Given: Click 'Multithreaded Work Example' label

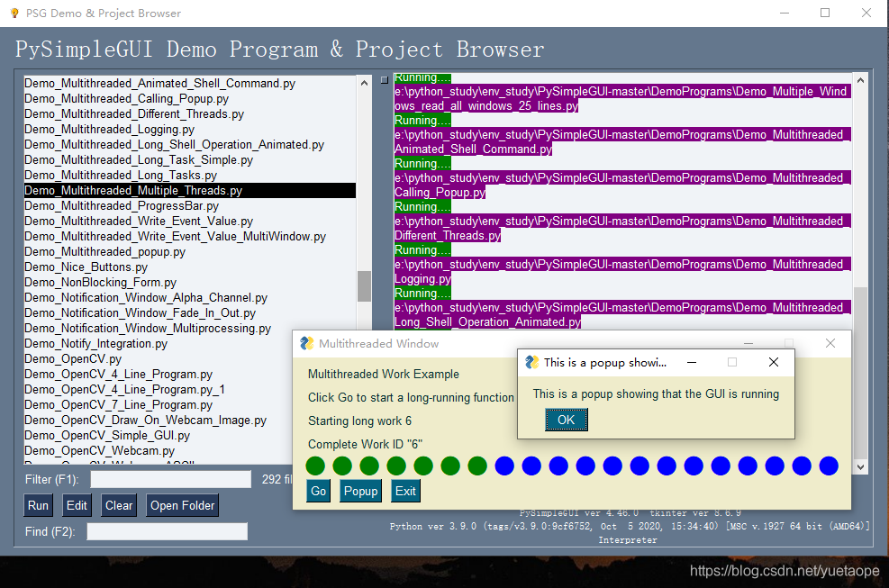Looking at the screenshot, I should [384, 375].
